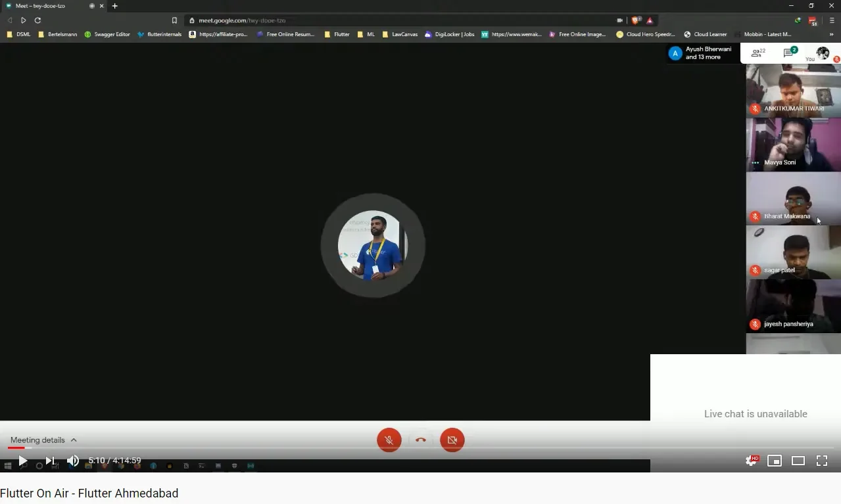The width and height of the screenshot is (841, 504).
Task: Bookmark this page icon
Action: coord(174,20)
